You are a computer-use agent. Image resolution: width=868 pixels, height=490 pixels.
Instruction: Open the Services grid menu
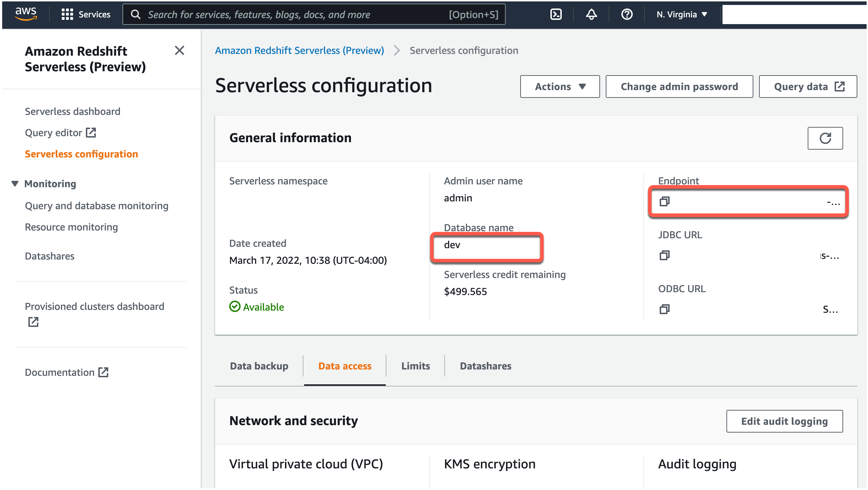86,15
